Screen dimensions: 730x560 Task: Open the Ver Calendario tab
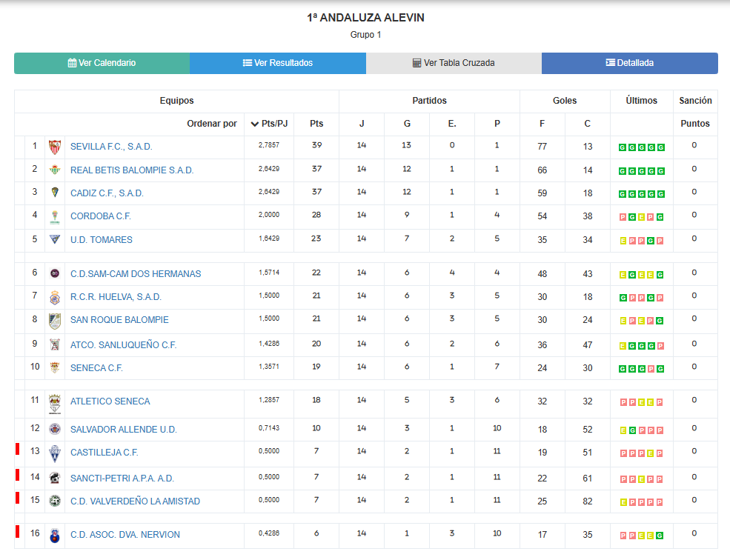102,63
